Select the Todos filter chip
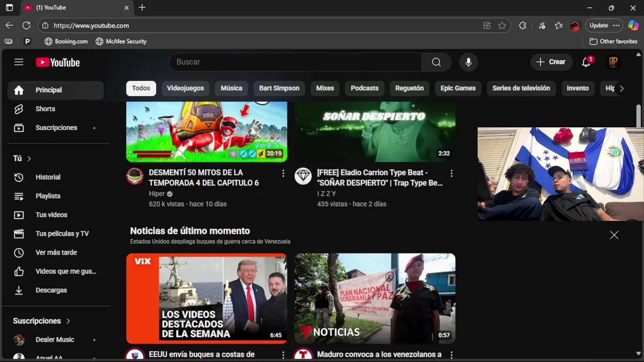This screenshot has width=644, height=362. 141,88
